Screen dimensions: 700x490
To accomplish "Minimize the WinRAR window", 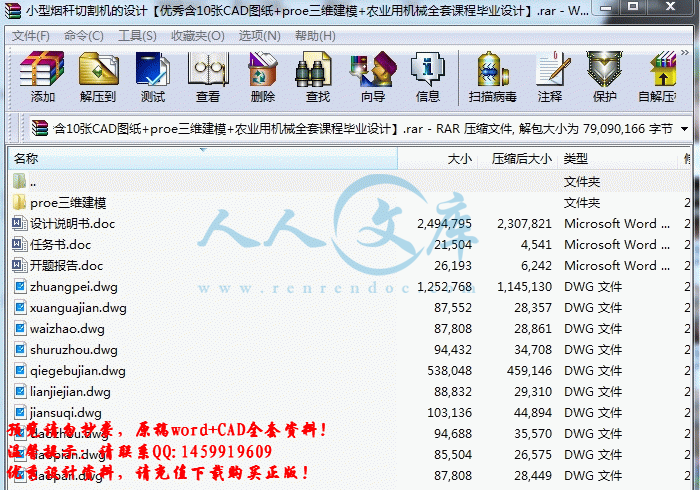I will point(606,7).
